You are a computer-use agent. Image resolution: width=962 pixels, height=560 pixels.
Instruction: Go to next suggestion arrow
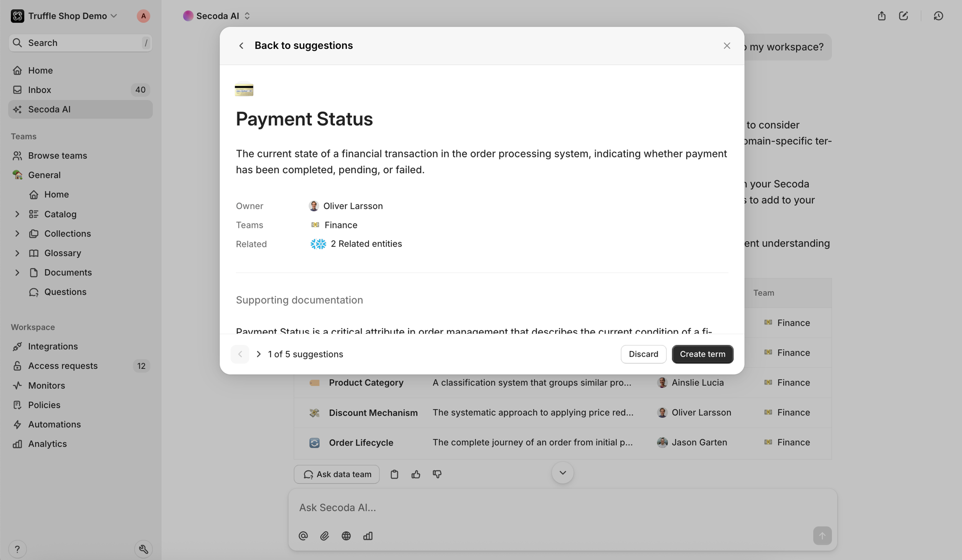pyautogui.click(x=258, y=354)
